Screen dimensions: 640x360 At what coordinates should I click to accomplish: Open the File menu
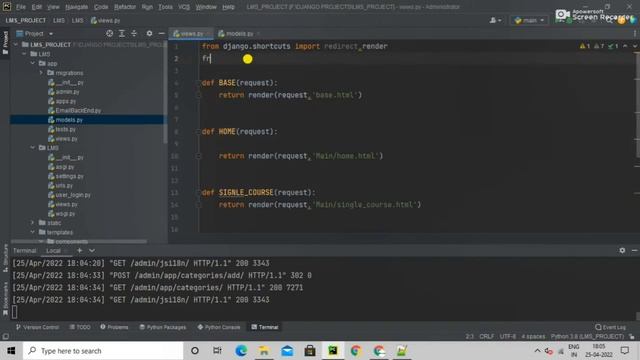[21, 7]
